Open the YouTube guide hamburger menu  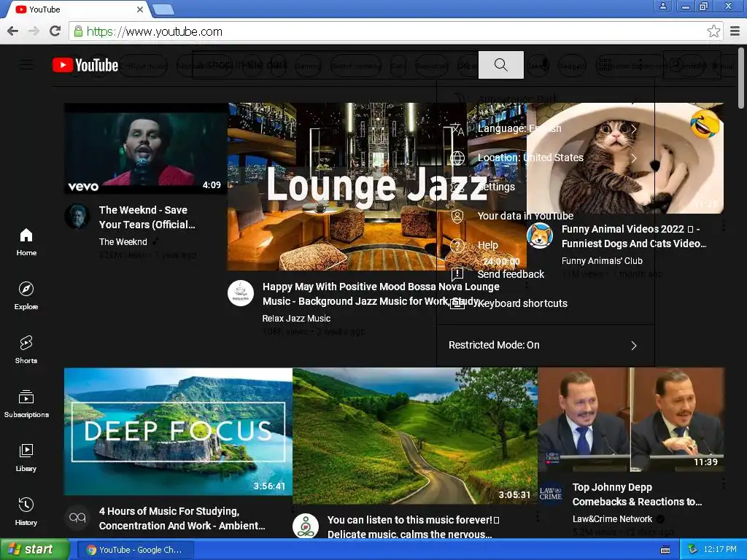[x=26, y=65]
